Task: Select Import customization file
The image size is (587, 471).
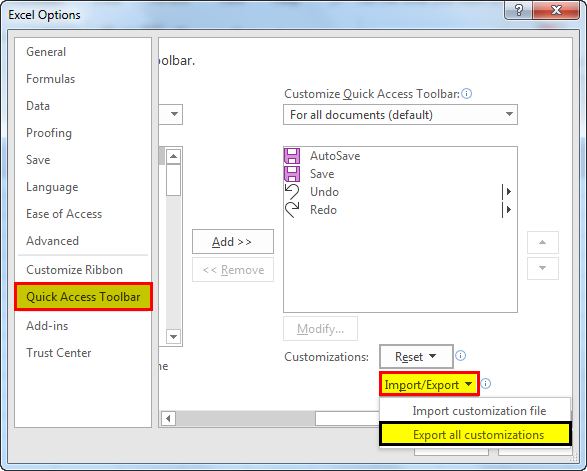Action: [x=475, y=411]
